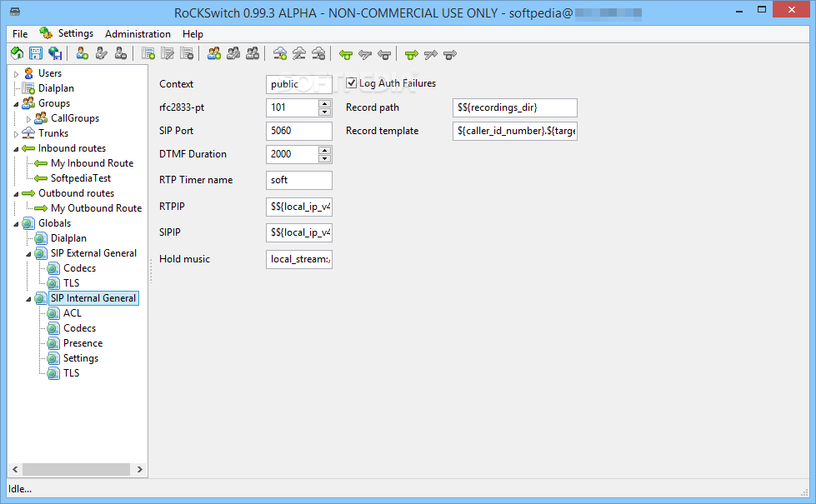Collapse the SIP External General node
Viewport: 816px width, 504px height.
pyautogui.click(x=28, y=254)
